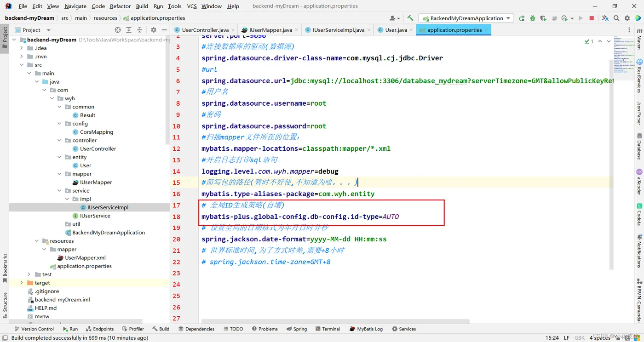Click resources breadcrumb in navigation bar

[x=105, y=18]
